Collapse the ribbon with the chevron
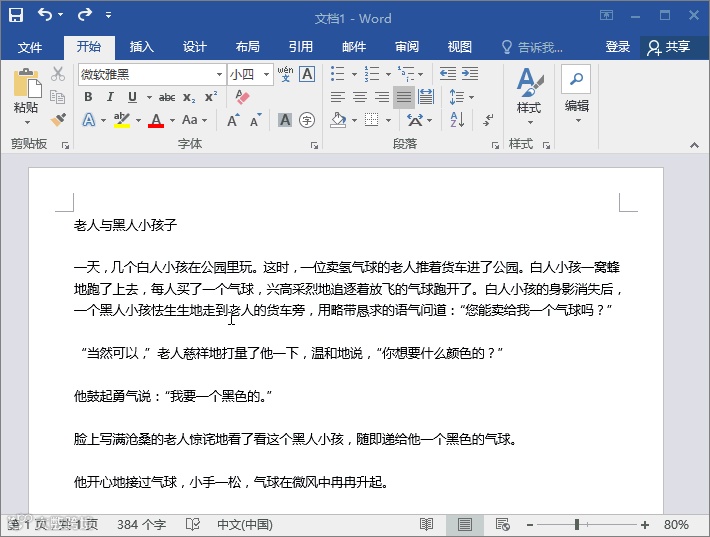710x537 pixels. [x=694, y=145]
